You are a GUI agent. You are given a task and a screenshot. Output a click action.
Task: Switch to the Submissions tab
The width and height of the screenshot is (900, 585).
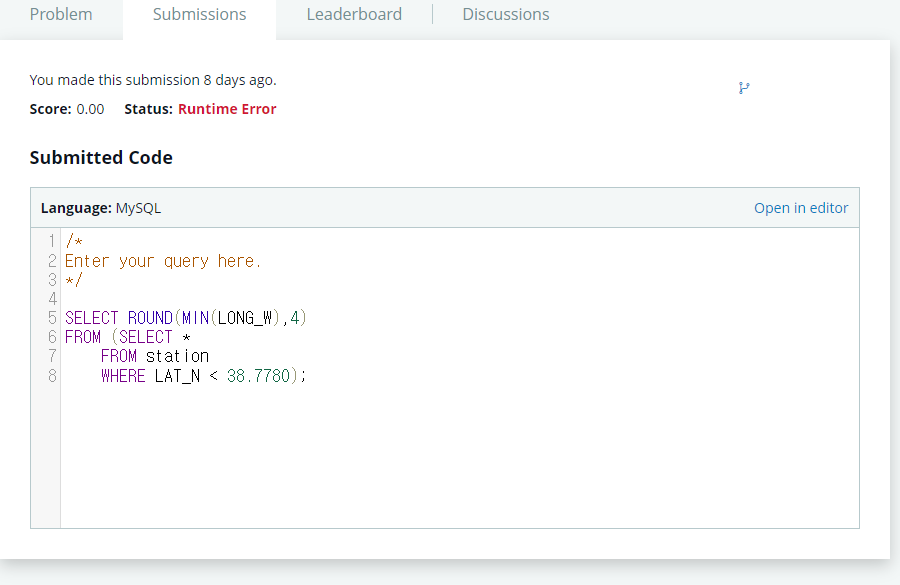199,14
